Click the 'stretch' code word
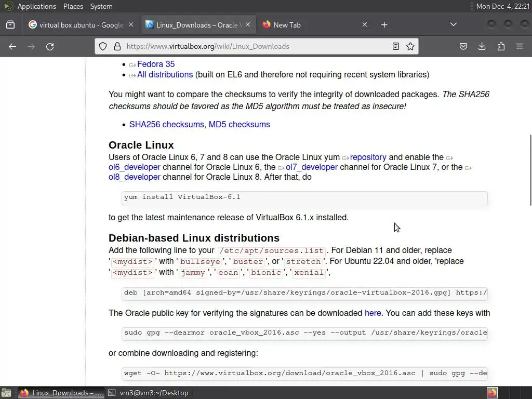532x399 pixels. click(303, 262)
